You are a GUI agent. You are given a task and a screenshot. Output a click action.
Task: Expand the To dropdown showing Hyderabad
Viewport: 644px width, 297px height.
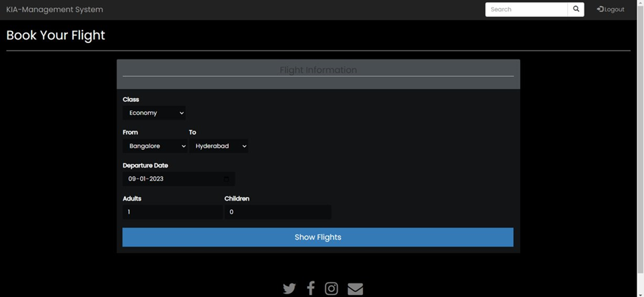coord(219,146)
